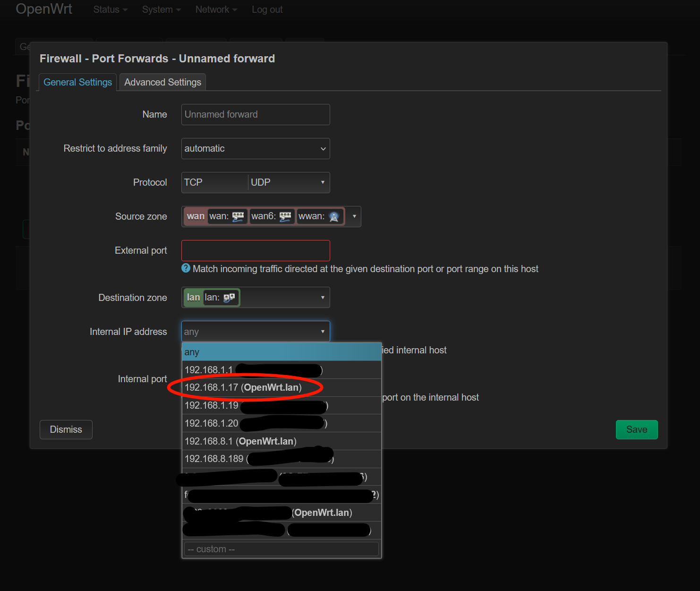Select the 'any' option in IP list
Image resolution: width=700 pixels, height=591 pixels.
click(282, 352)
